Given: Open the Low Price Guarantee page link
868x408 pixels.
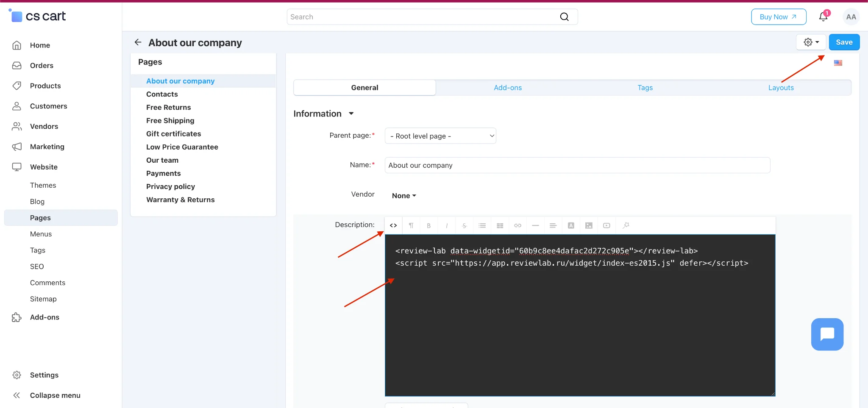Looking at the screenshot, I should 182,147.
